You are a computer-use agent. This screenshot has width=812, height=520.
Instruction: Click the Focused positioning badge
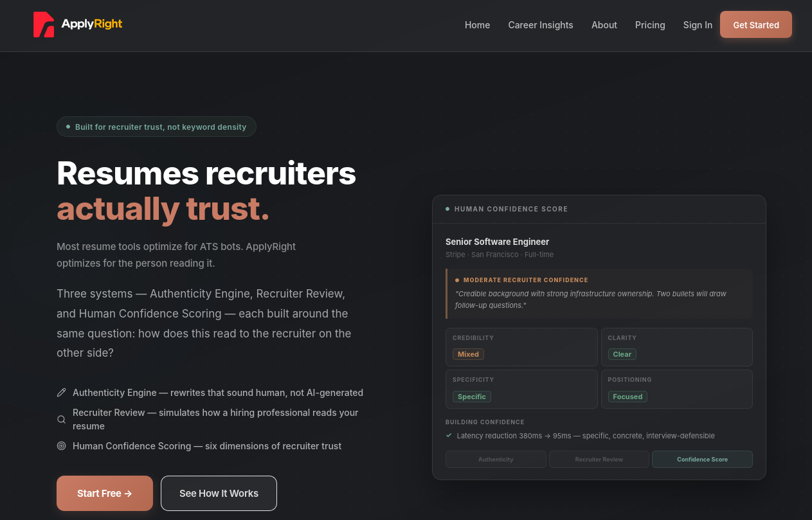pyautogui.click(x=627, y=397)
